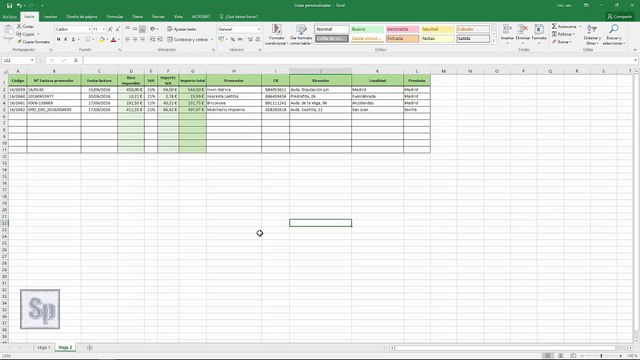
Task: Click the Autosuma sigma button
Action: (564, 26)
